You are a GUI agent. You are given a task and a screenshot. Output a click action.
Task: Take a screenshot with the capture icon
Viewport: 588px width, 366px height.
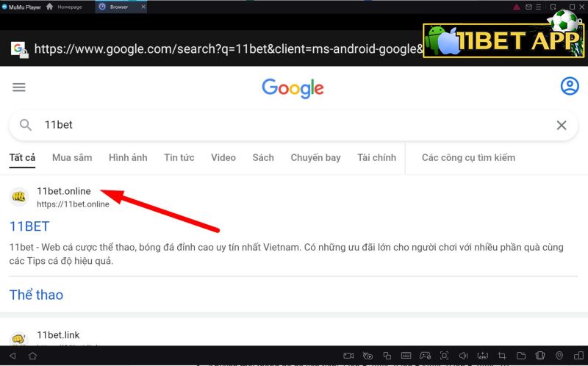tap(445, 356)
